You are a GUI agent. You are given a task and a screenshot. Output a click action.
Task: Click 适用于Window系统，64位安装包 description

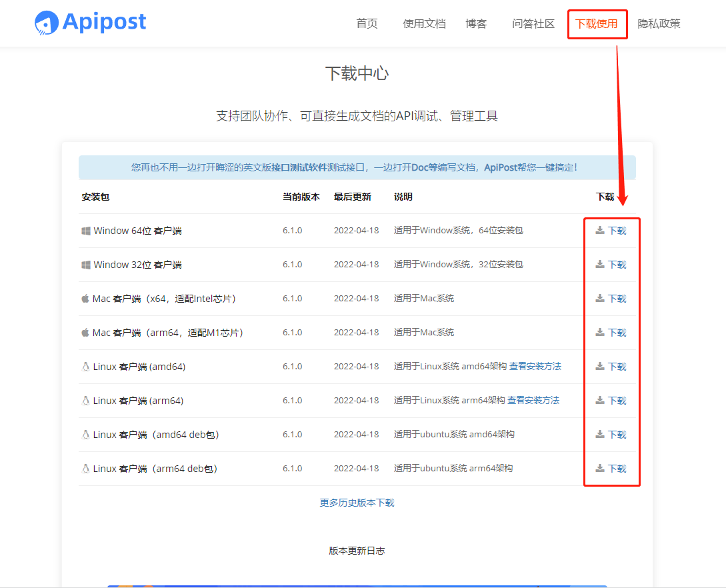(x=459, y=230)
